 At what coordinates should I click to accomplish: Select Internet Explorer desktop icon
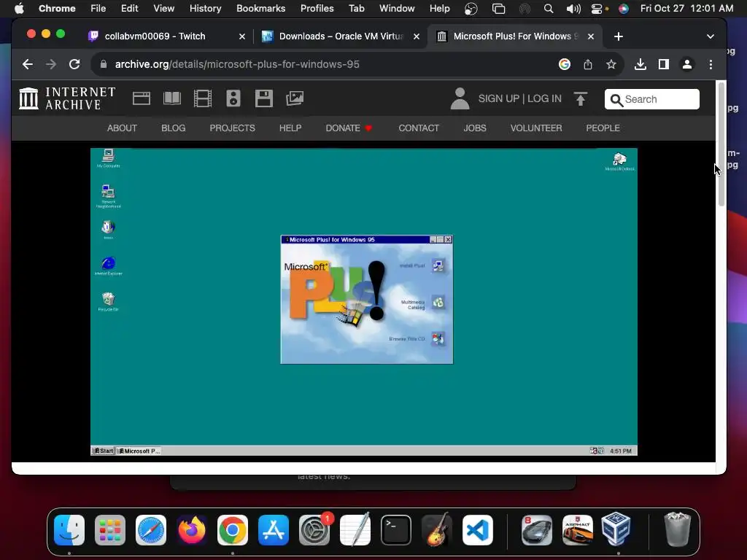coord(108,266)
